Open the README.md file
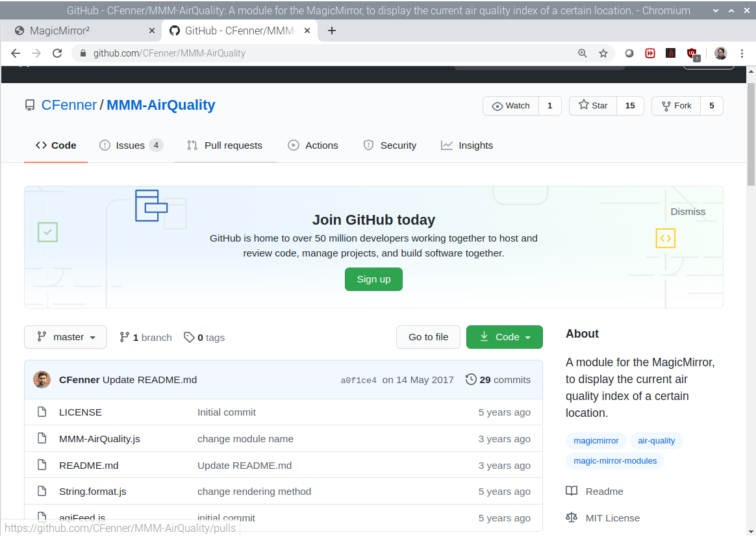 click(89, 466)
